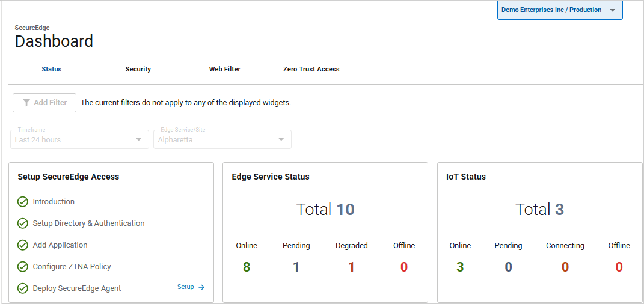This screenshot has width=644, height=304.
Task: Click the Edge Service Online count 8
Action: tap(247, 267)
